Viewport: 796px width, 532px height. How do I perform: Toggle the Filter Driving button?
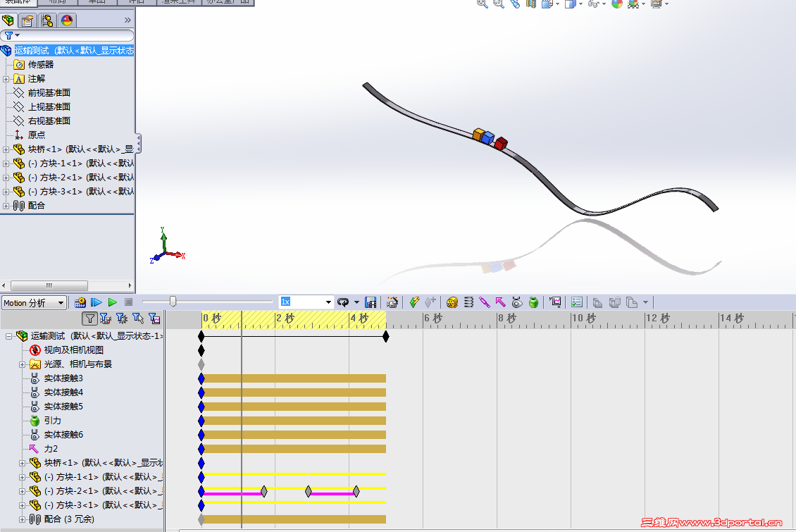pyautogui.click(x=122, y=318)
